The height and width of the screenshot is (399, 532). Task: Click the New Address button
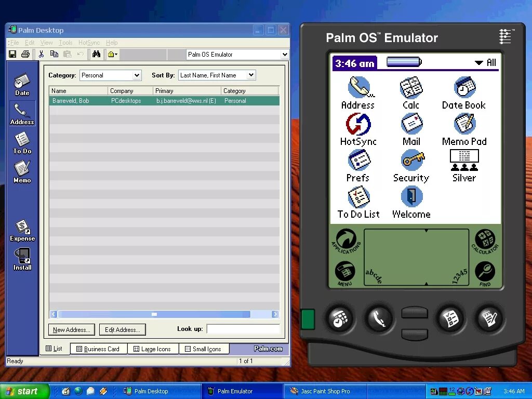click(72, 330)
